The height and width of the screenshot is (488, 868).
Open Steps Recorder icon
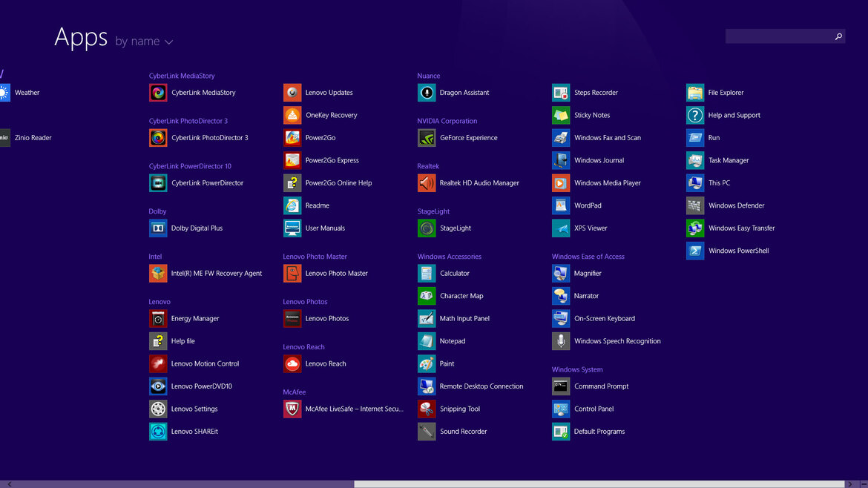561,93
